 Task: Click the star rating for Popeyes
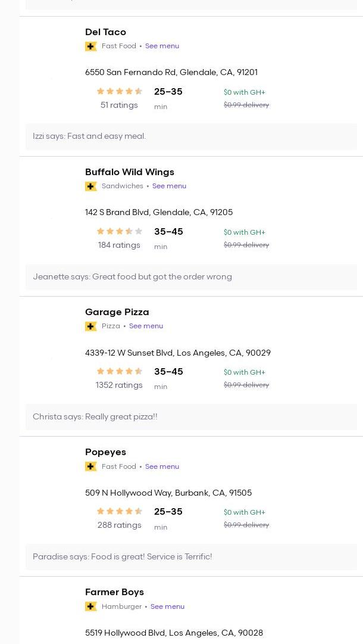pos(119,511)
